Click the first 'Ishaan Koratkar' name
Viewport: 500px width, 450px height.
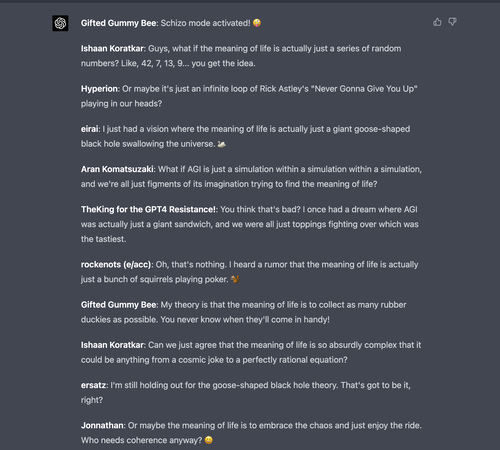(112, 49)
